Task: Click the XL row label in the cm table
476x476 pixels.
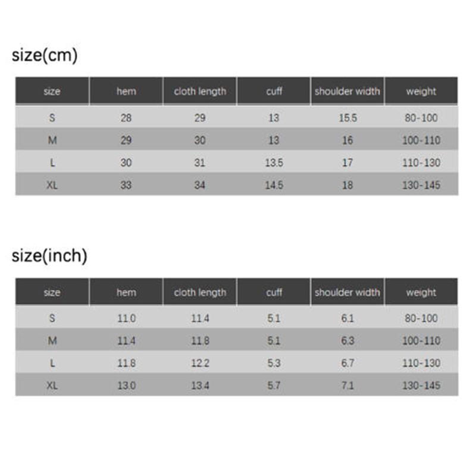Action: click(x=52, y=185)
